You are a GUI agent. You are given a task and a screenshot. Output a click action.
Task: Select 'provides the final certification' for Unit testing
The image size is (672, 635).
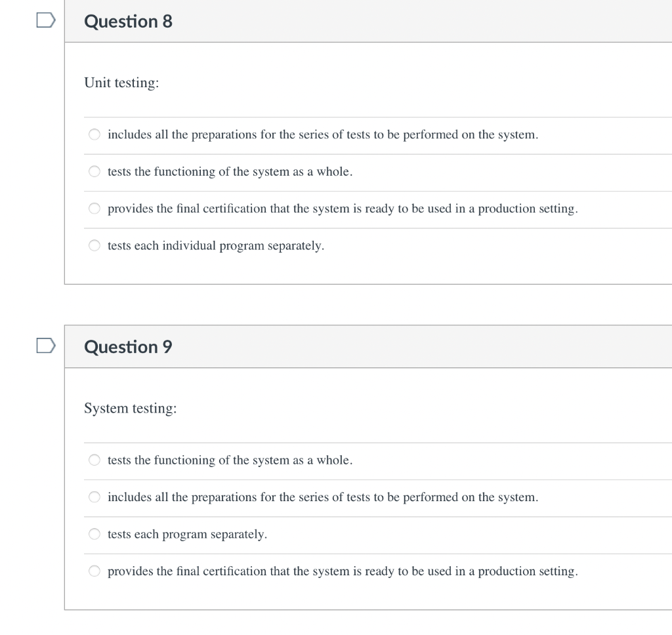(94, 209)
